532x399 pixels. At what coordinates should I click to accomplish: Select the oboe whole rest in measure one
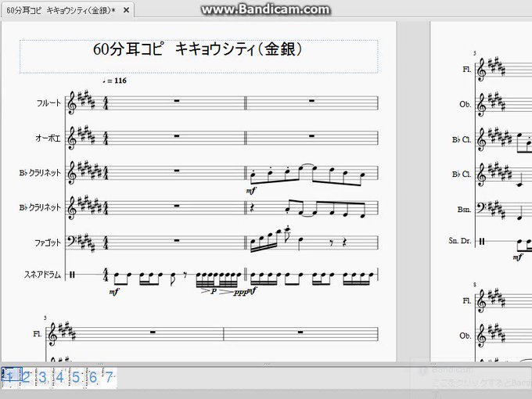(x=177, y=135)
